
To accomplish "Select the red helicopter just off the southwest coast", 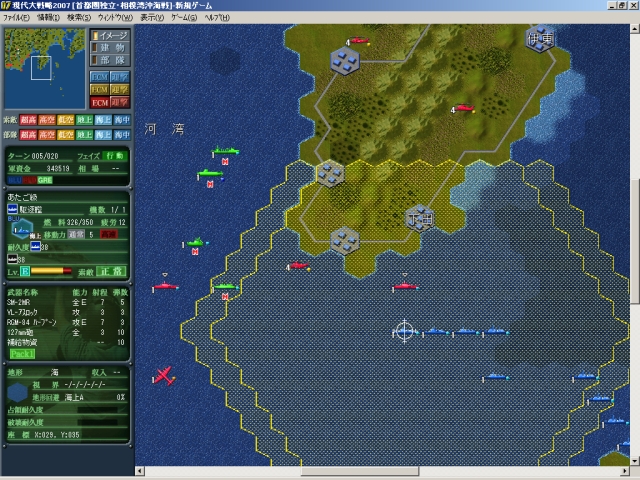I will pos(299,266).
